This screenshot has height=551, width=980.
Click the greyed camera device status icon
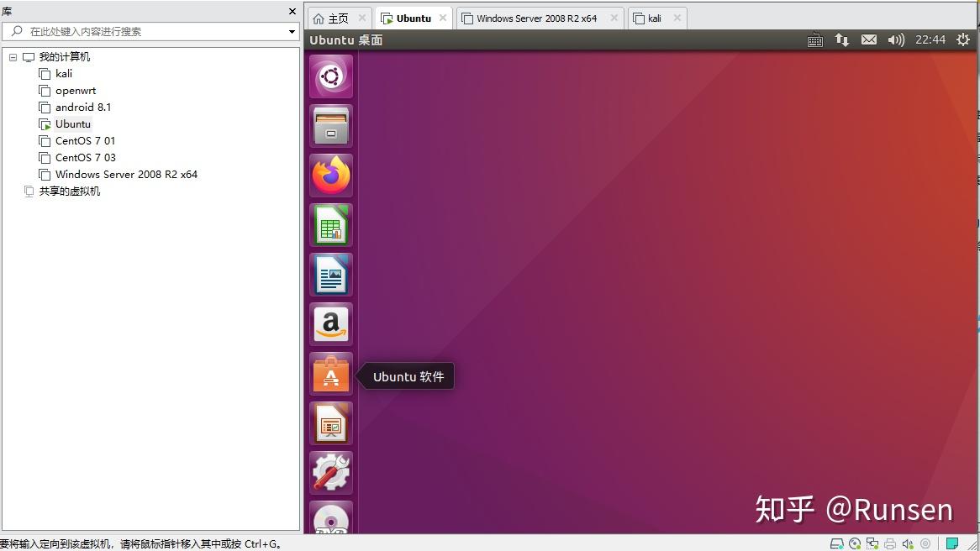925,543
